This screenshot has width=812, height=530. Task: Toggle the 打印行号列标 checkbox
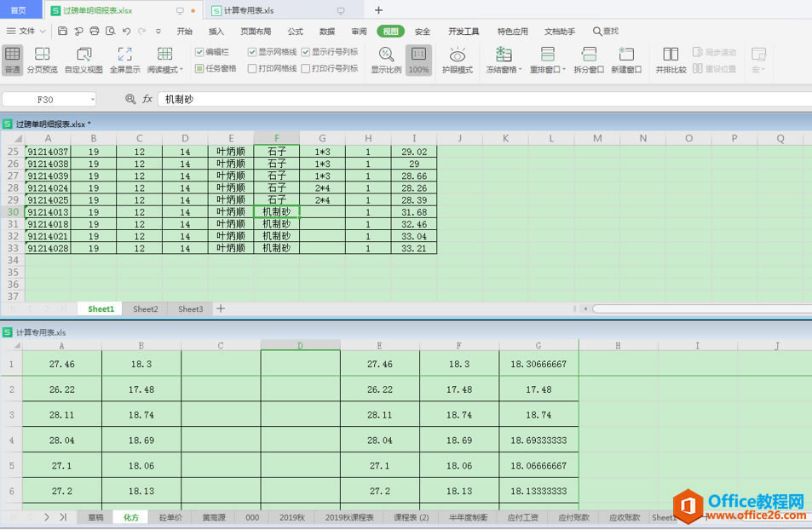coord(306,68)
